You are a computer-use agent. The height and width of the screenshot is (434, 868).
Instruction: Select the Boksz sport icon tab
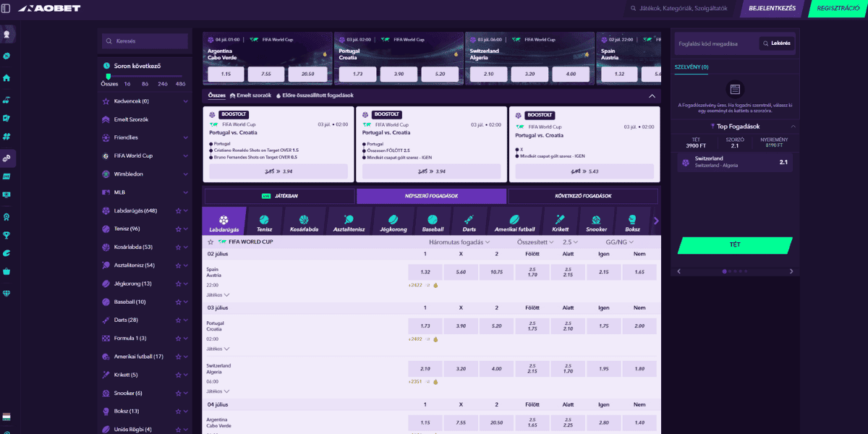click(x=633, y=221)
